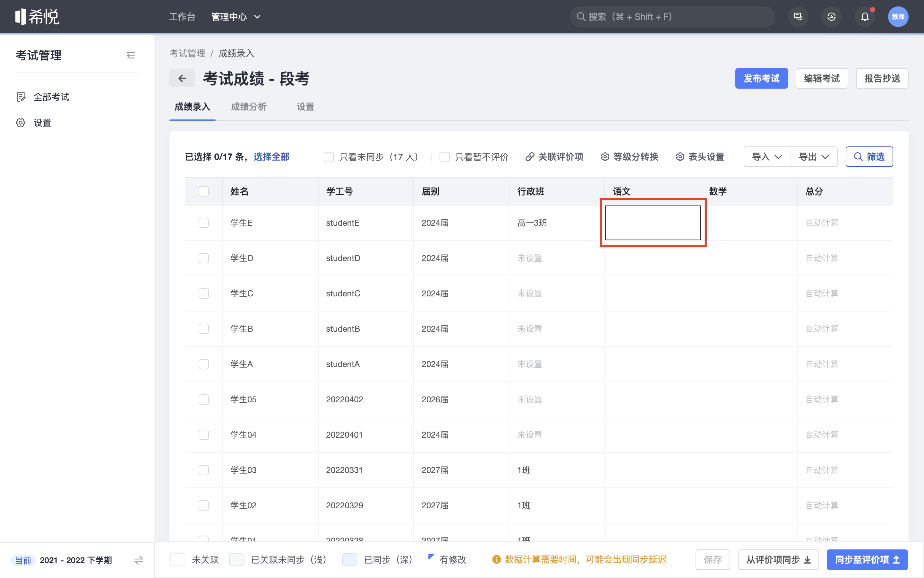Click the 数学 score cell for 学生D
This screenshot has height=578, width=924.
(749, 258)
